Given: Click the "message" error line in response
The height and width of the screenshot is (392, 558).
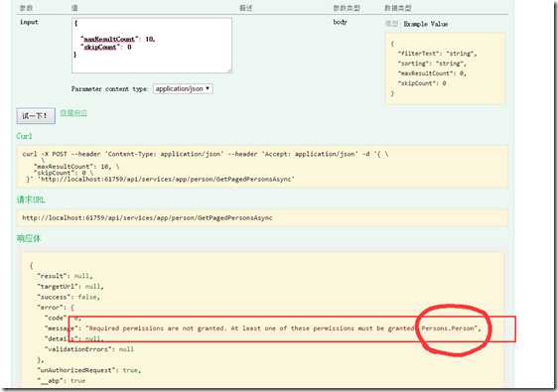Looking at the screenshot, I should [x=263, y=327].
